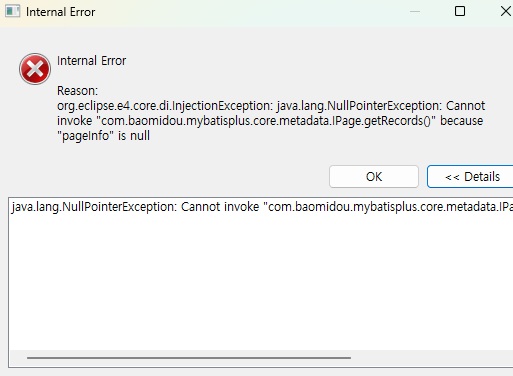
Task: Click scrollbar track left of the thumb
Action: 18,358
